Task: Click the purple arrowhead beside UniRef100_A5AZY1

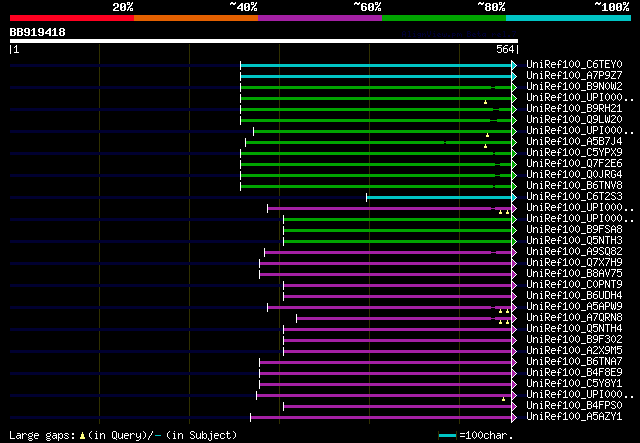Action: pyautogui.click(x=514, y=417)
